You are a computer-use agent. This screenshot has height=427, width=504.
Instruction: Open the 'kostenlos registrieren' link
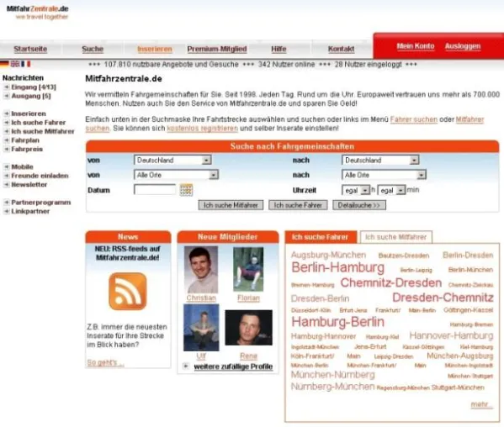tap(203, 128)
